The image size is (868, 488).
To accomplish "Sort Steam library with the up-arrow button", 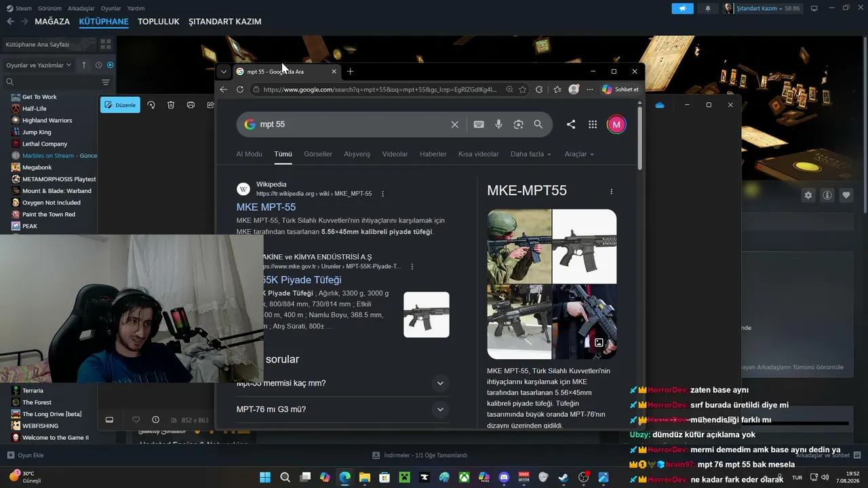I will click(84, 65).
